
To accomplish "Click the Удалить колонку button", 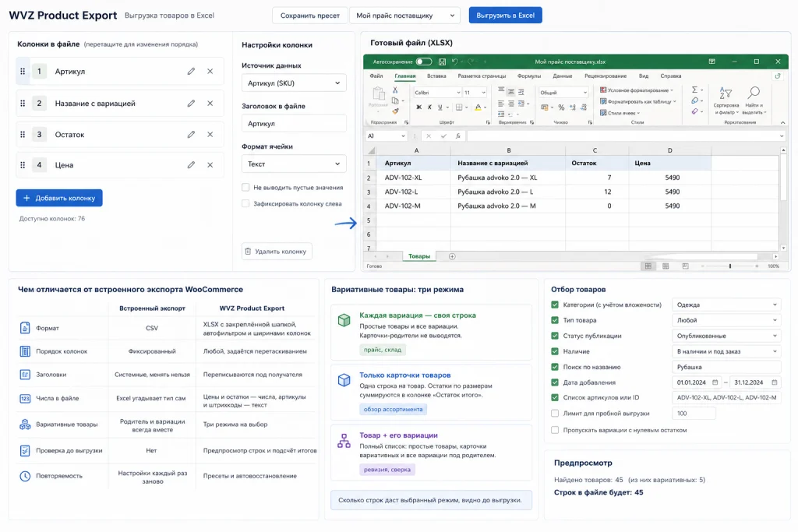I will 277,252.
